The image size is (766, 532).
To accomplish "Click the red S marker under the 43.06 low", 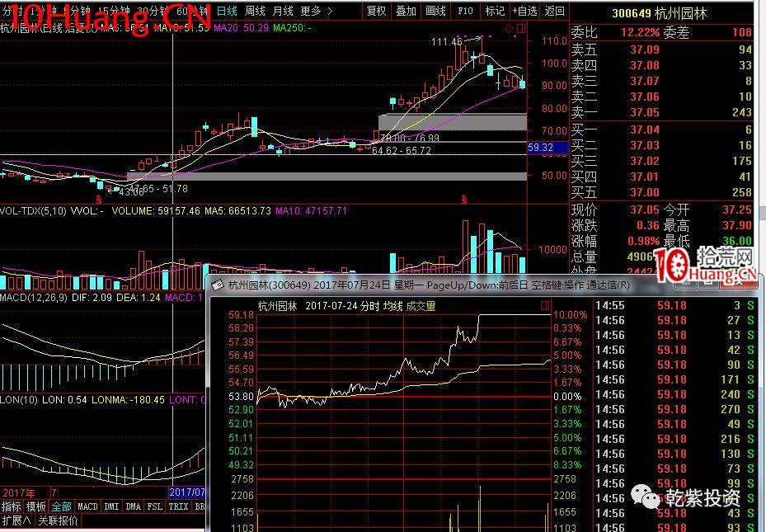I will click(99, 200).
